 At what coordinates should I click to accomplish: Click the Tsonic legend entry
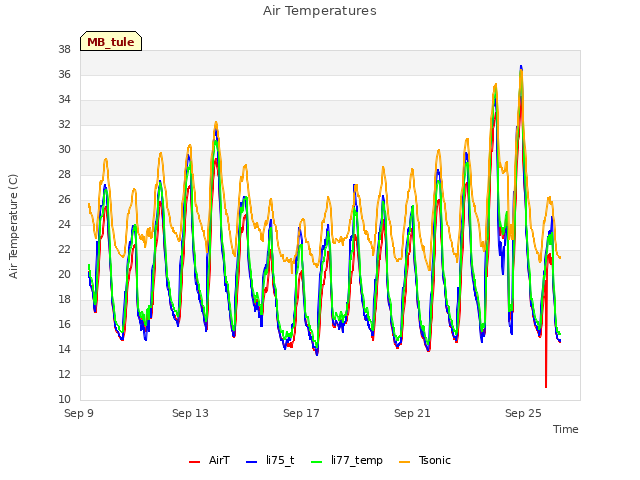pyautogui.click(x=424, y=460)
